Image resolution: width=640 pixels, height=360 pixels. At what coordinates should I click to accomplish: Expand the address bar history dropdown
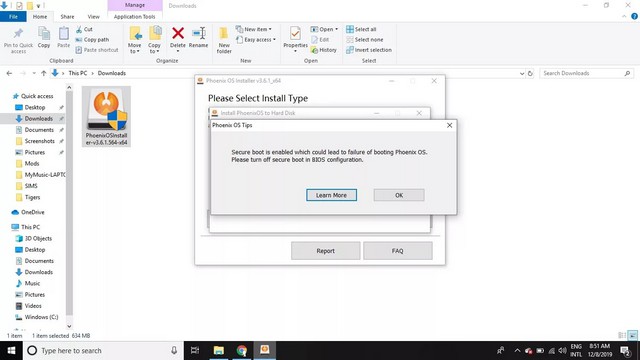click(x=522, y=73)
